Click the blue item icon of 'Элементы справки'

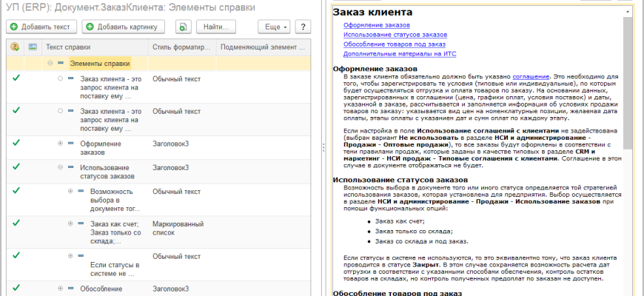pos(61,64)
